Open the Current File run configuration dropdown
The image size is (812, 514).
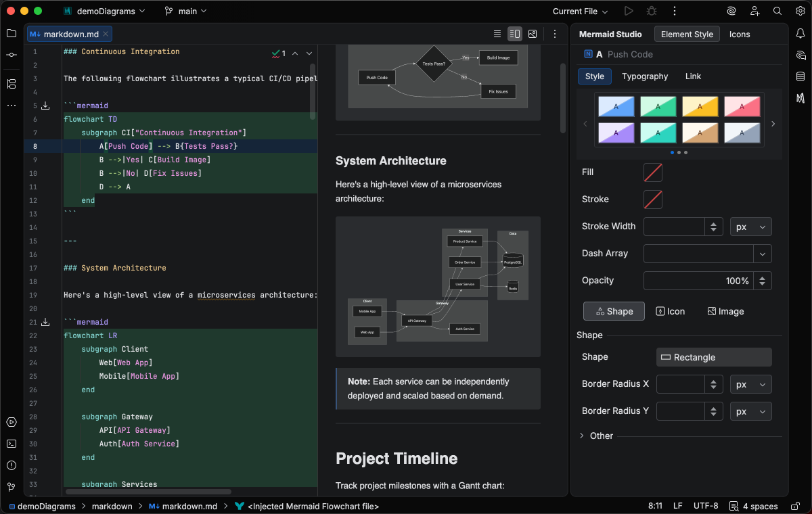[580, 11]
